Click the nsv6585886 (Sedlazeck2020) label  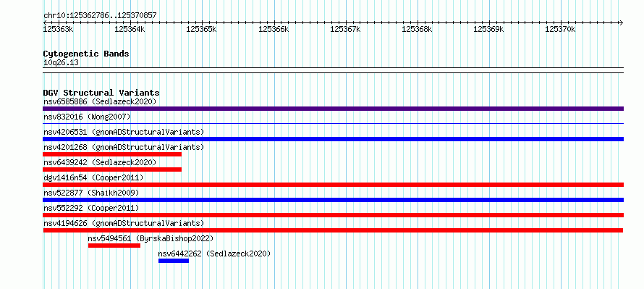click(x=100, y=101)
